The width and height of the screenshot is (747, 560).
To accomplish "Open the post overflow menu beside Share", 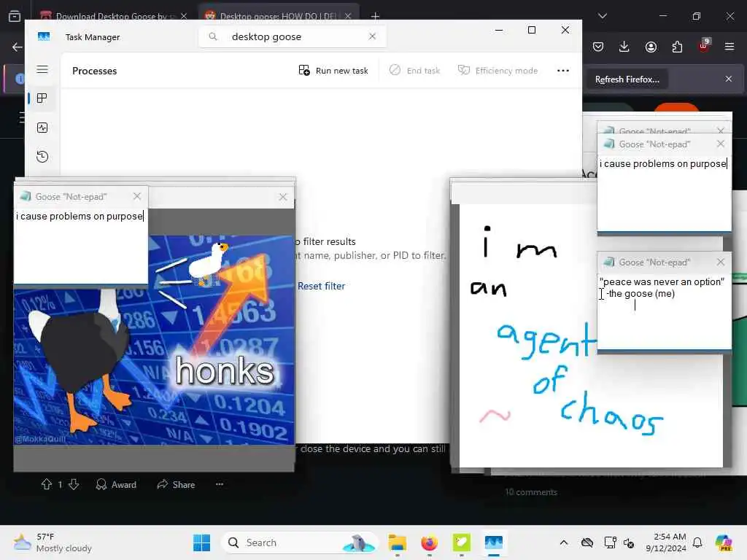I will point(220,484).
